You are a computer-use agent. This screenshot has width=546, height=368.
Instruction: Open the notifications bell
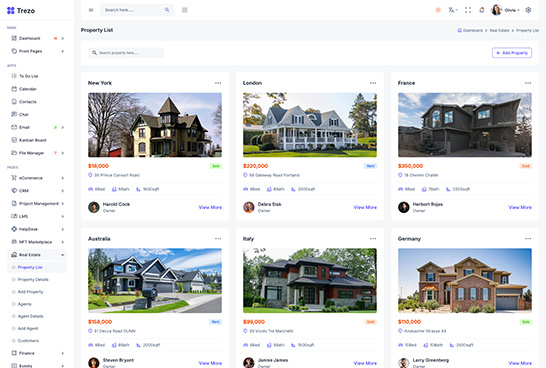(x=482, y=10)
